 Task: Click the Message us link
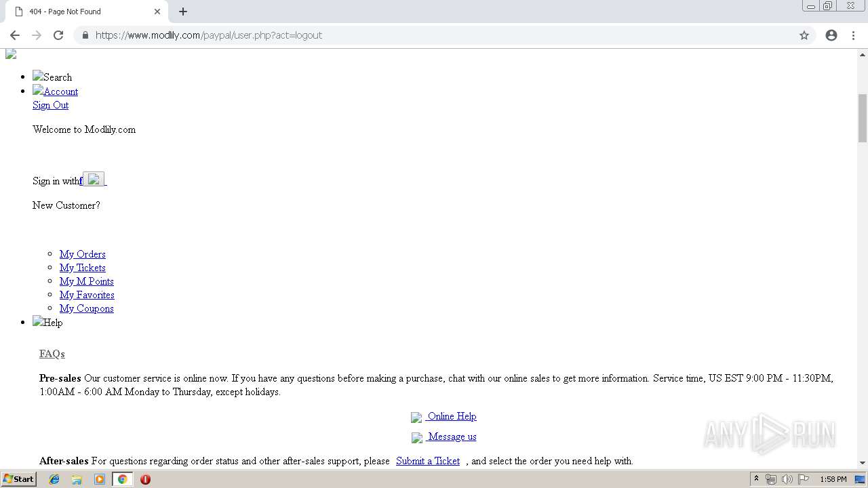451,436
